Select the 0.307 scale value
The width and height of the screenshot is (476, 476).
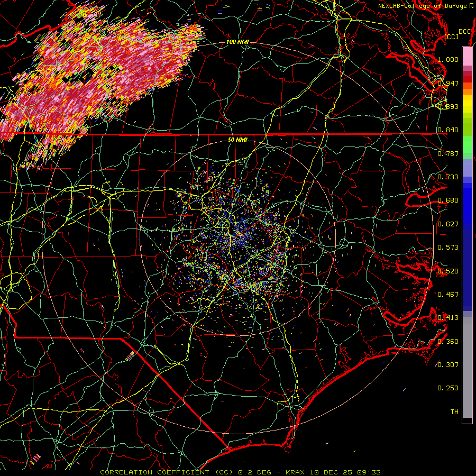pyautogui.click(x=448, y=365)
